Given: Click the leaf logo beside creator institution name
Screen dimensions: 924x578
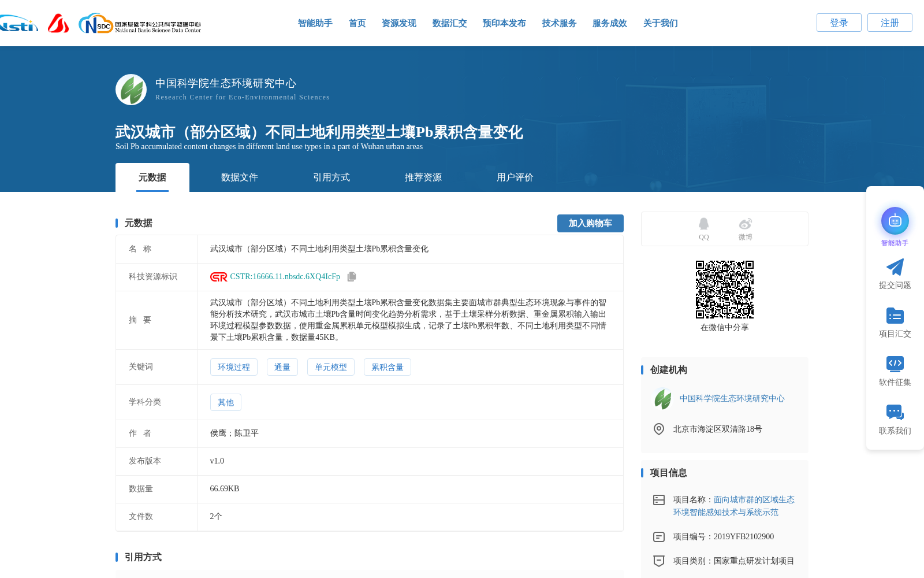Looking at the screenshot, I should tap(662, 399).
